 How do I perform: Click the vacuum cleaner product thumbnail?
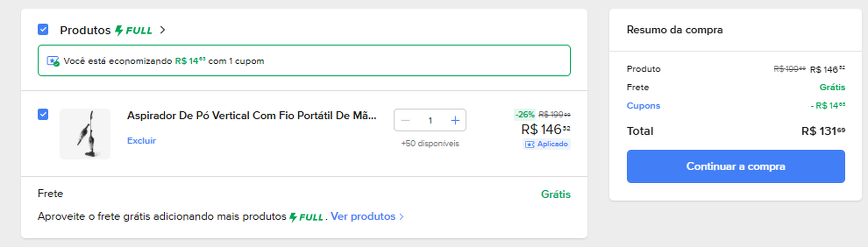coord(85,134)
